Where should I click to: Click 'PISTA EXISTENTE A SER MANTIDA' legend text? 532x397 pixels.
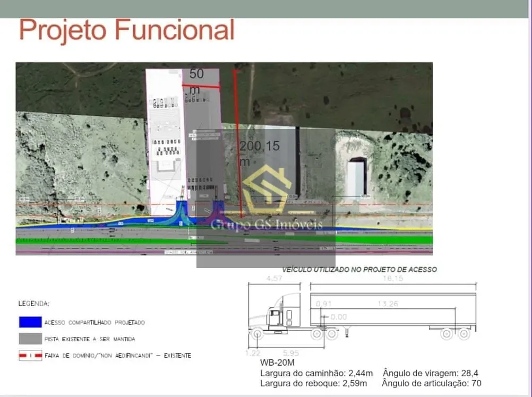click(x=90, y=339)
